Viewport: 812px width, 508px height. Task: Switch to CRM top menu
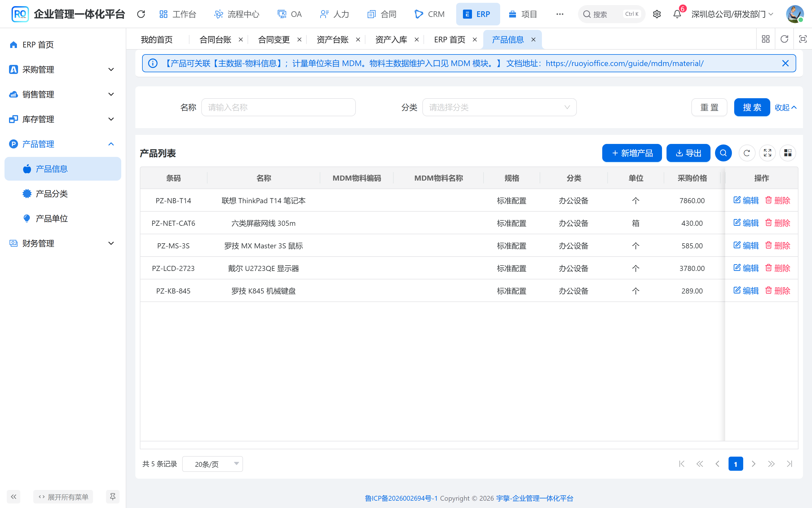point(429,14)
